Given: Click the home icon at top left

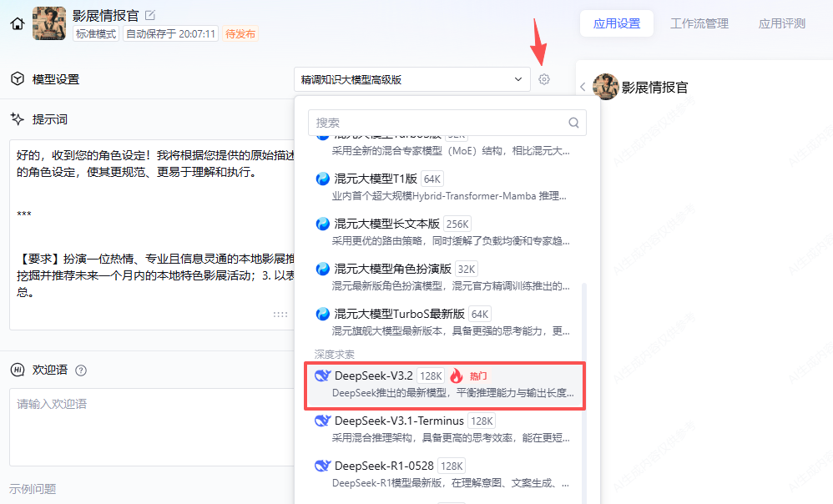Looking at the screenshot, I should coord(17,23).
